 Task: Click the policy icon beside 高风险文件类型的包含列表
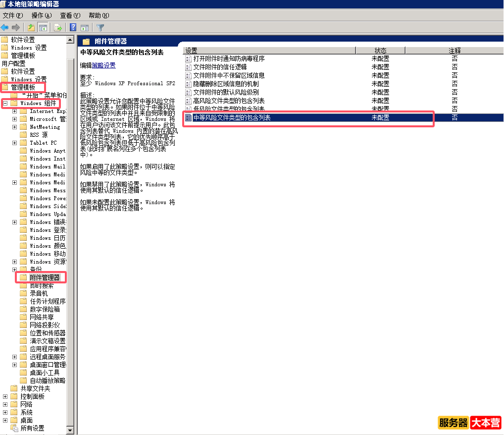pyautogui.click(x=188, y=101)
